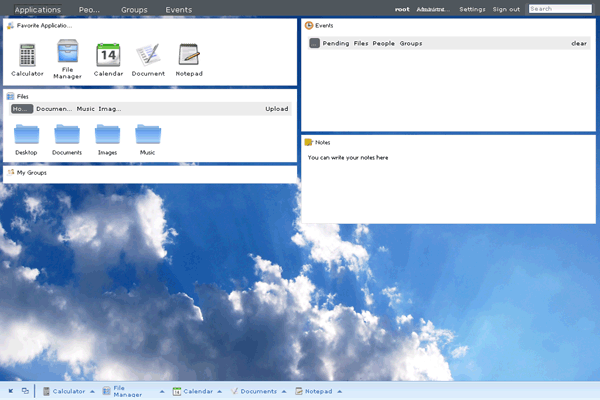The width and height of the screenshot is (600, 400).
Task: Click the Documents taskbar entry
Action: tap(254, 391)
